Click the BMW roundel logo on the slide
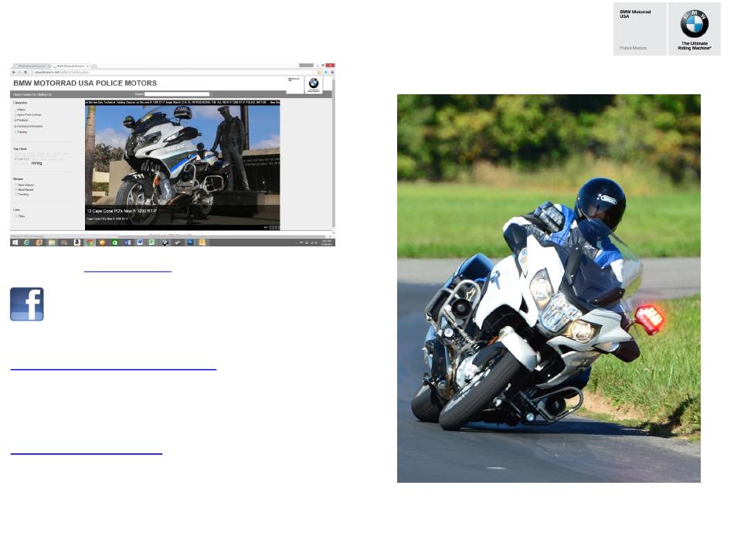This screenshot has width=734, height=560. click(x=695, y=23)
